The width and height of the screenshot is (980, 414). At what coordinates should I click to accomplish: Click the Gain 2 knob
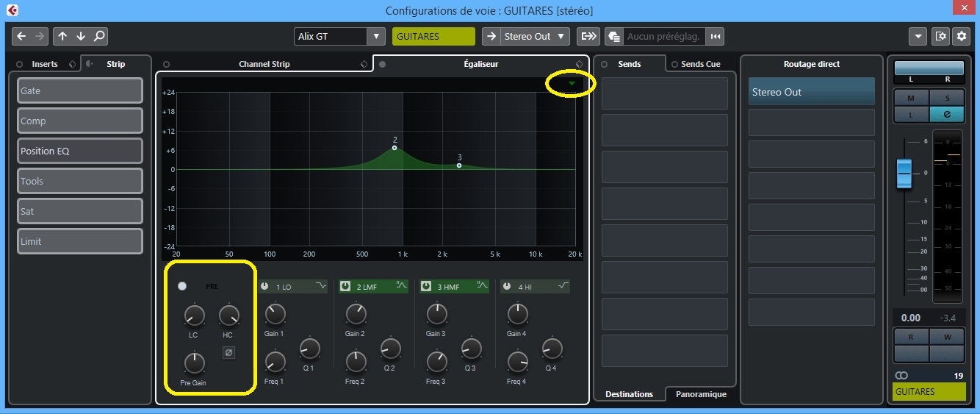click(356, 315)
